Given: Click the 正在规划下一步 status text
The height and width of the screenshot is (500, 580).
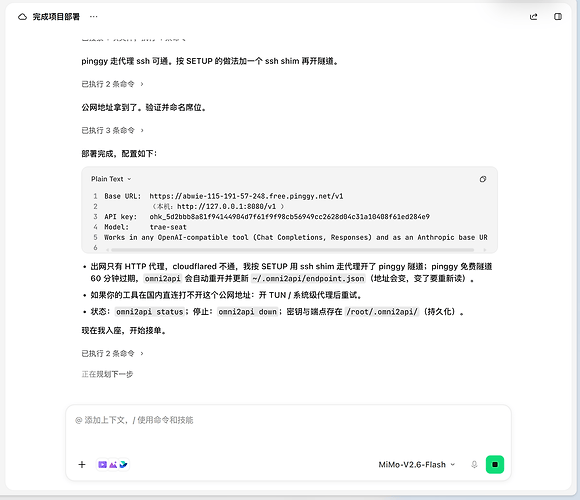Looking at the screenshot, I should pyautogui.click(x=107, y=374).
